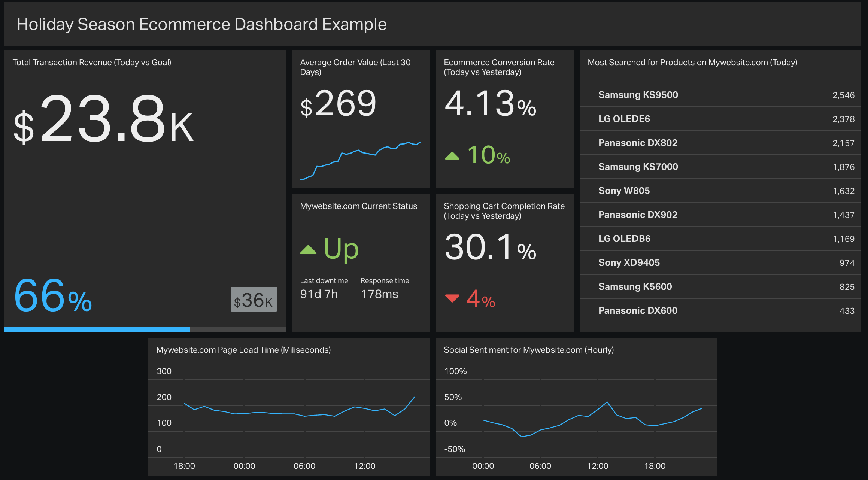Screen dimensions: 868x480
Task: Click the 1,876 search count value
Action: [843, 167]
